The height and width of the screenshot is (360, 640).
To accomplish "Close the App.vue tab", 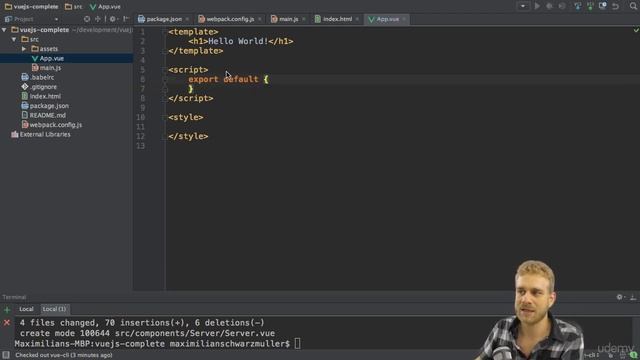I will click(x=404, y=19).
